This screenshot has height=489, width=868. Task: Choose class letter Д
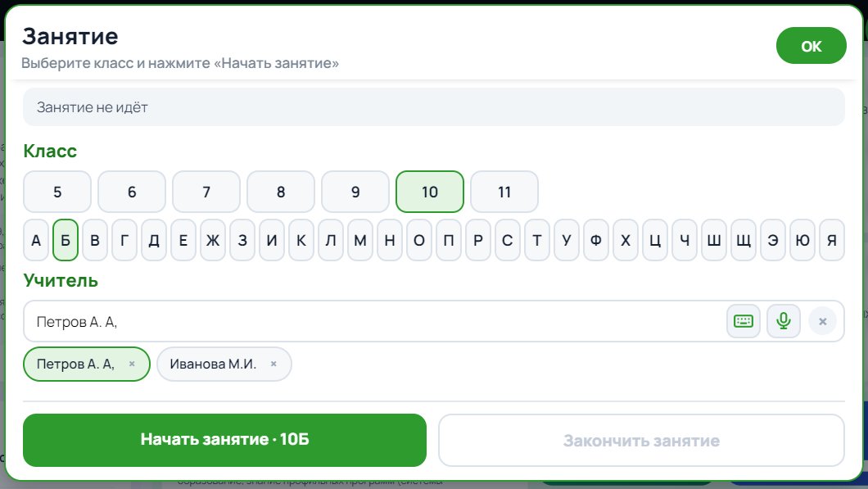[x=154, y=240]
